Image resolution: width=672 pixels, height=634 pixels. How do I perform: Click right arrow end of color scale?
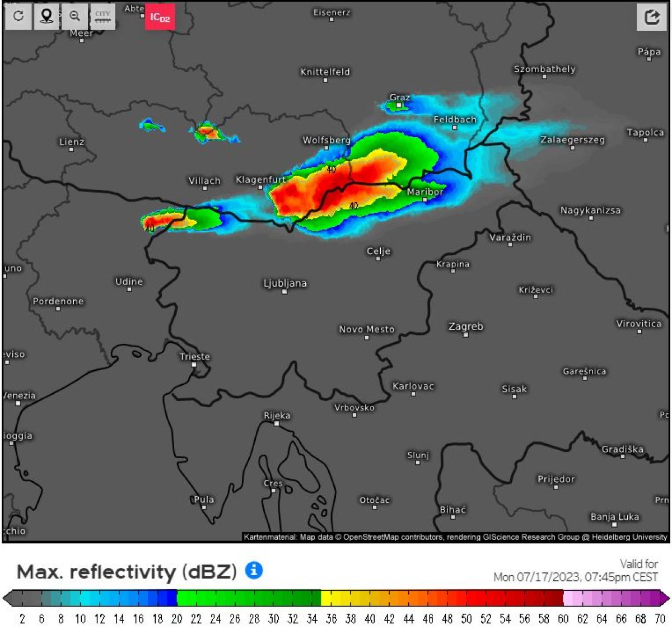pos(665,598)
